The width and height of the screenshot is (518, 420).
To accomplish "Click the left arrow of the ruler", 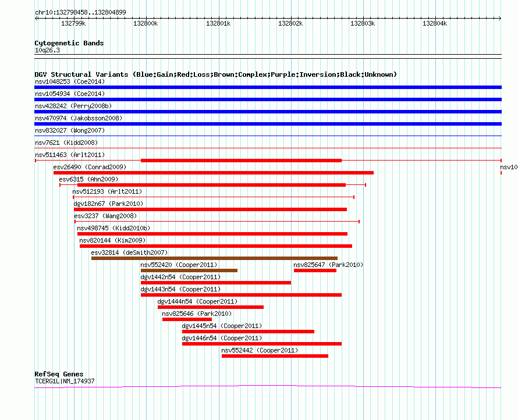I will [36, 19].
